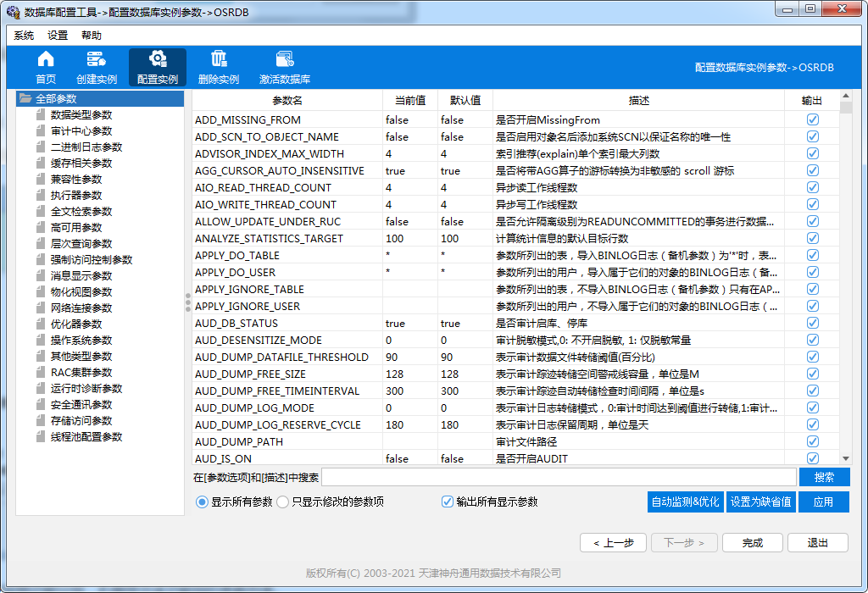This screenshot has height=593, width=868.
Task: Select the 配置实例 gear icon
Action: coord(157,59)
